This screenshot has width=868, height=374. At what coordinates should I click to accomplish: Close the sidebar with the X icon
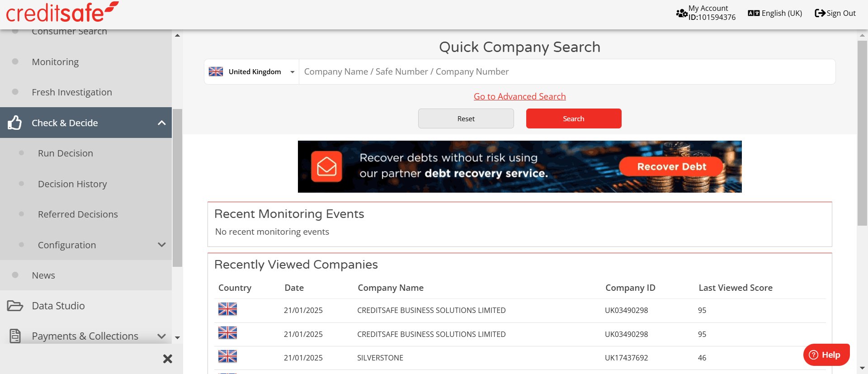tap(168, 359)
